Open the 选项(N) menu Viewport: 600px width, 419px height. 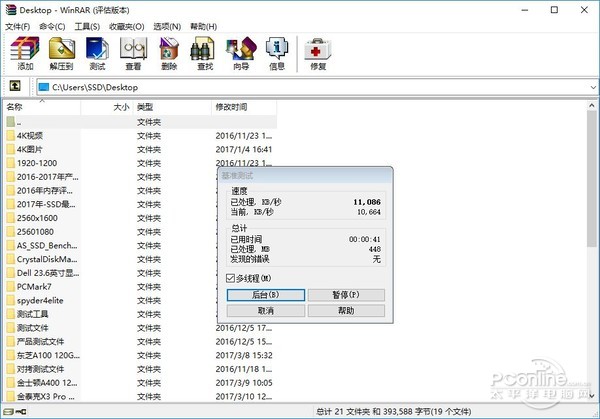167,26
